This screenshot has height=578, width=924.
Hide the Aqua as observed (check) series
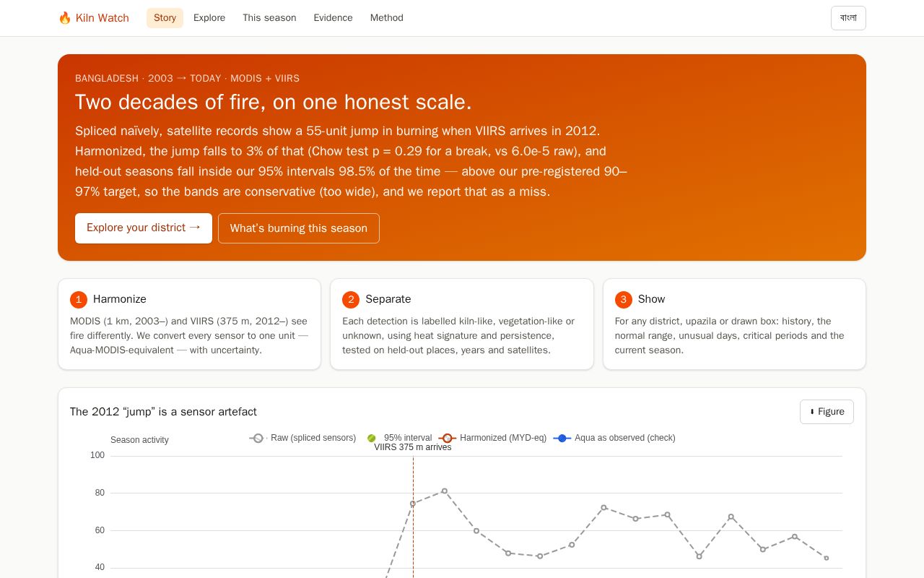[614, 438]
